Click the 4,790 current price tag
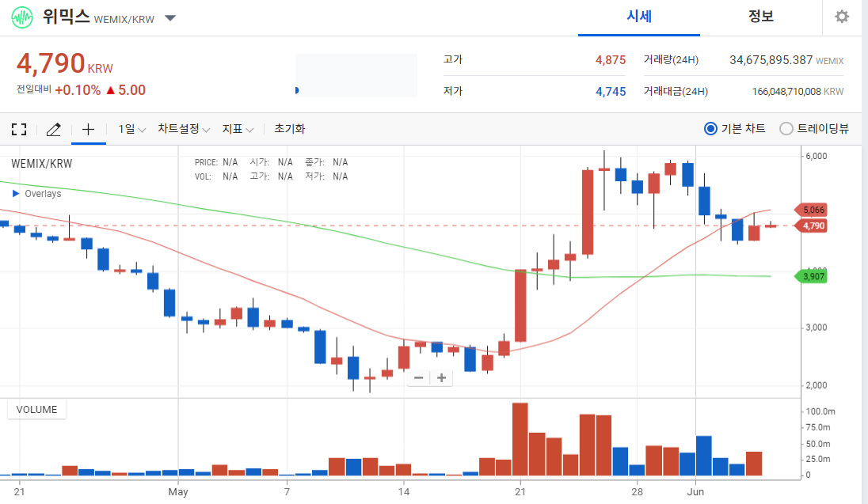The height and width of the screenshot is (504, 868). pos(811,225)
